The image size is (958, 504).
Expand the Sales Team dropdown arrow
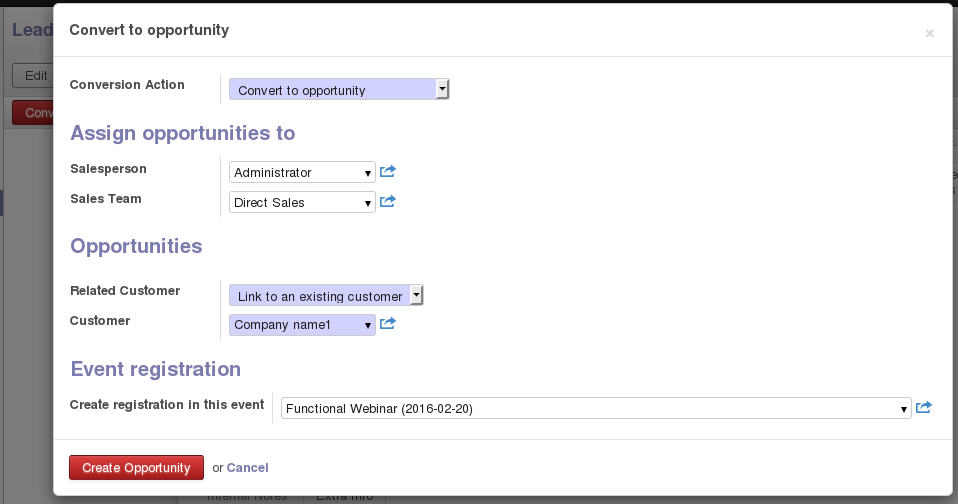coord(368,203)
